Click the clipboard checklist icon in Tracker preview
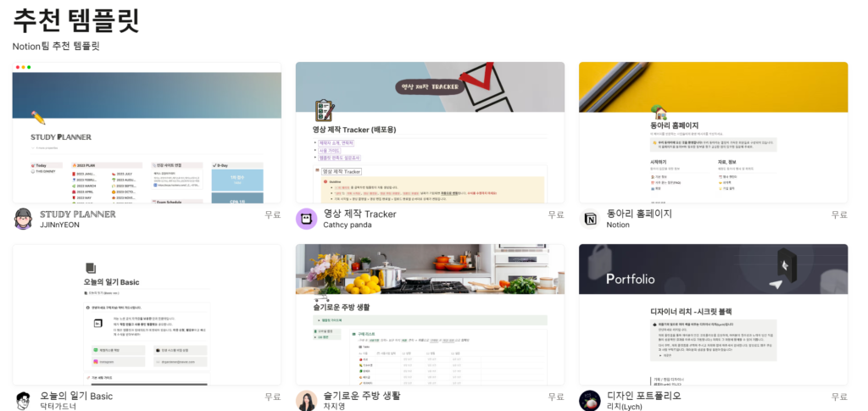The height and width of the screenshot is (411, 868). 324,111
